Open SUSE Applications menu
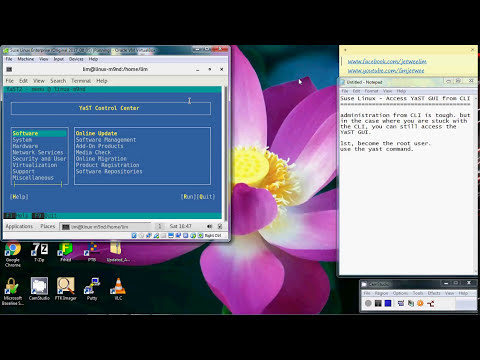The width and height of the screenshot is (480, 360). click(19, 226)
